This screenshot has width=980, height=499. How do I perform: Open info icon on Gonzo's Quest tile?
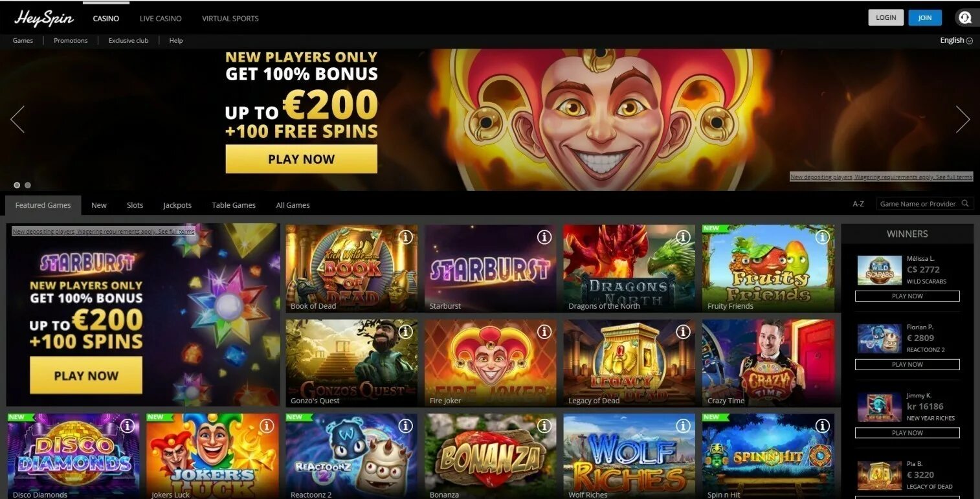[405, 332]
